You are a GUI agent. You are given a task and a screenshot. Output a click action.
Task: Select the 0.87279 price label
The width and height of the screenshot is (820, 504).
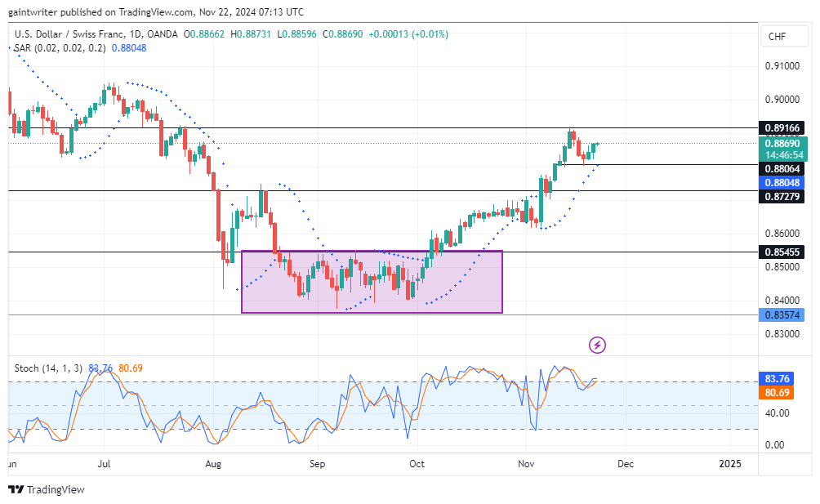click(782, 197)
